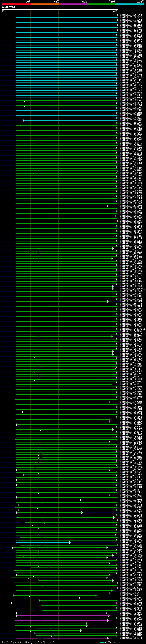Screen dimensions: 146x644
Task: Select hit label UniRef100_A8PZ48
Action: pos(131,251)
